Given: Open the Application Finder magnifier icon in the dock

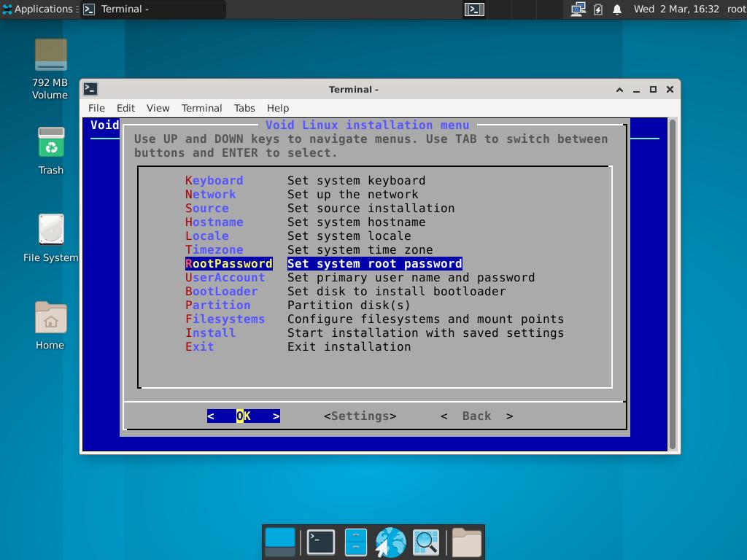Looking at the screenshot, I should coord(426,542).
